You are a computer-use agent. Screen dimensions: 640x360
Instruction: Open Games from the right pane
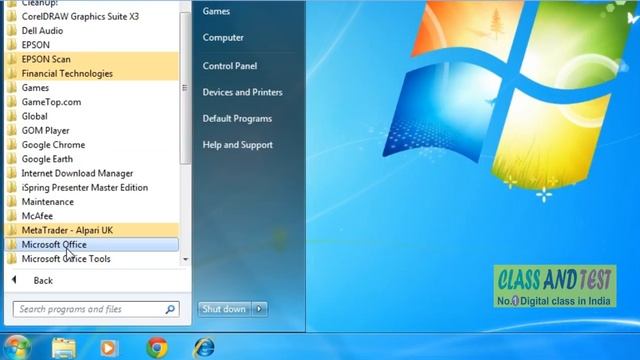(216, 11)
